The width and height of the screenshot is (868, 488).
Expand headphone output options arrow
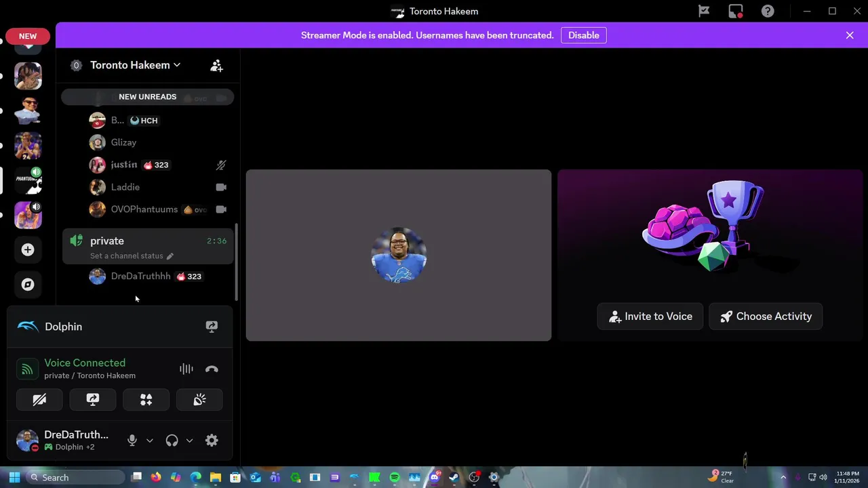189,441
